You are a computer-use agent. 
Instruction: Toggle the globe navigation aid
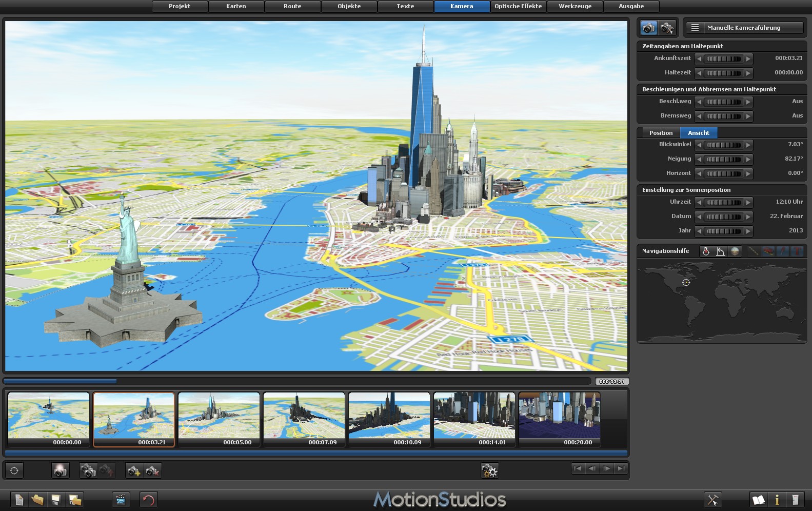coord(735,251)
